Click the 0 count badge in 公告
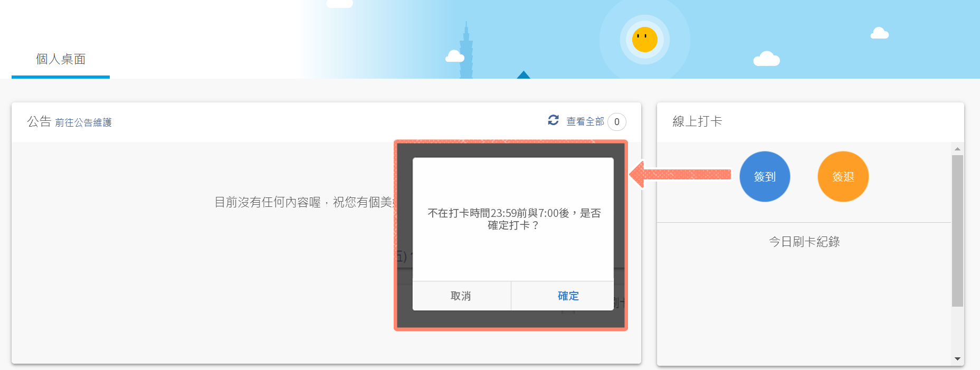 pyautogui.click(x=616, y=122)
